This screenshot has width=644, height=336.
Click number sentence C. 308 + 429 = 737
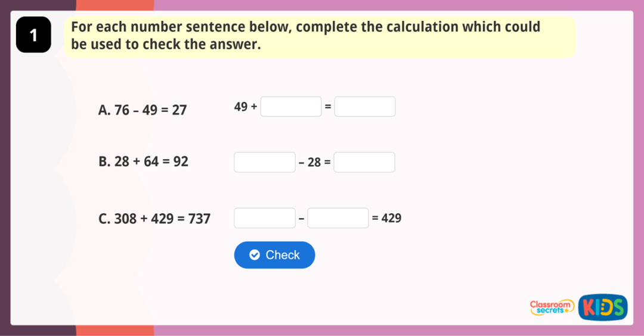pos(154,219)
